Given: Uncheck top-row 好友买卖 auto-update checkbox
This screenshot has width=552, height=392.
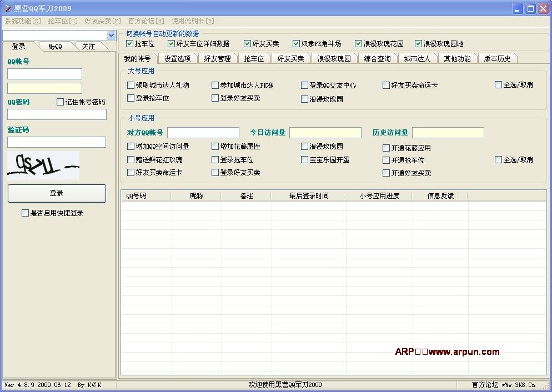Looking at the screenshot, I should 248,44.
